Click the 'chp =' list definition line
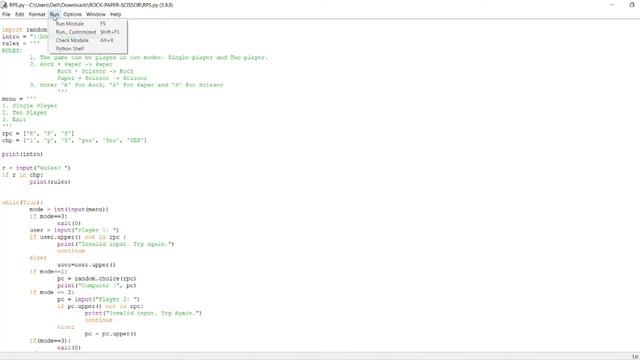The height and width of the screenshot is (360, 640). tap(74, 140)
